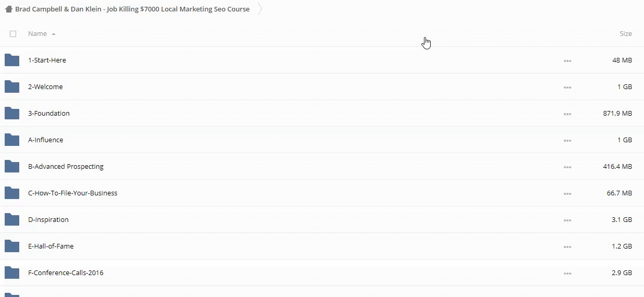The image size is (644, 297).
Task: Click the A-Influence folder icon
Action: coord(12,140)
